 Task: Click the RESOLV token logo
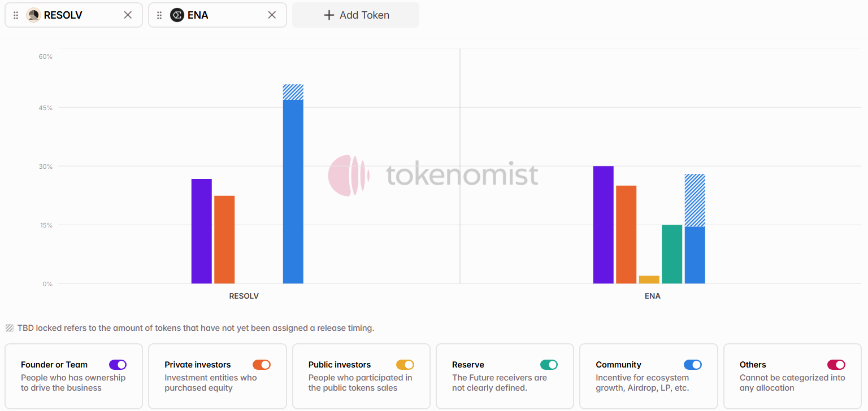pyautogui.click(x=33, y=15)
